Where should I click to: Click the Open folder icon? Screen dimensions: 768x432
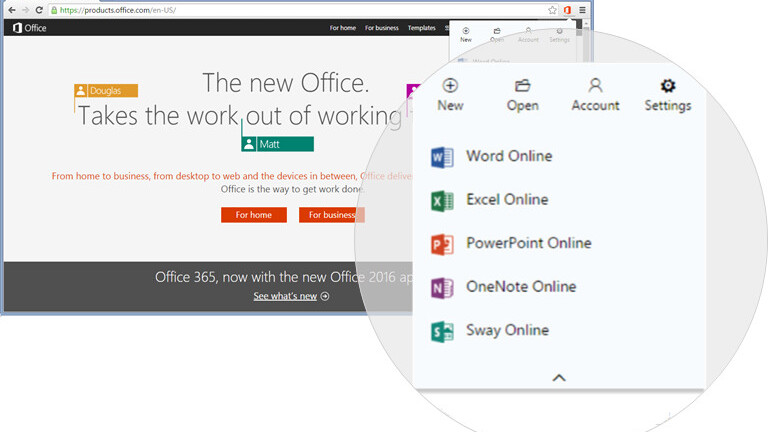click(522, 87)
